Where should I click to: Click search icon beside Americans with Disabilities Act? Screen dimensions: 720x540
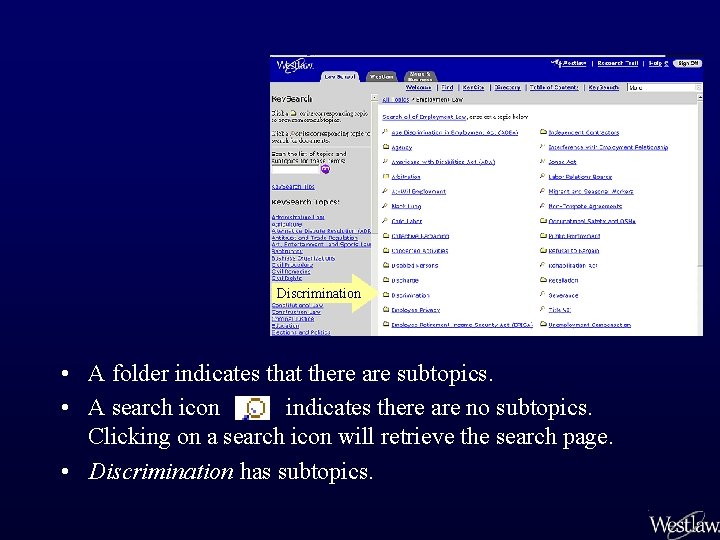tap(385, 161)
